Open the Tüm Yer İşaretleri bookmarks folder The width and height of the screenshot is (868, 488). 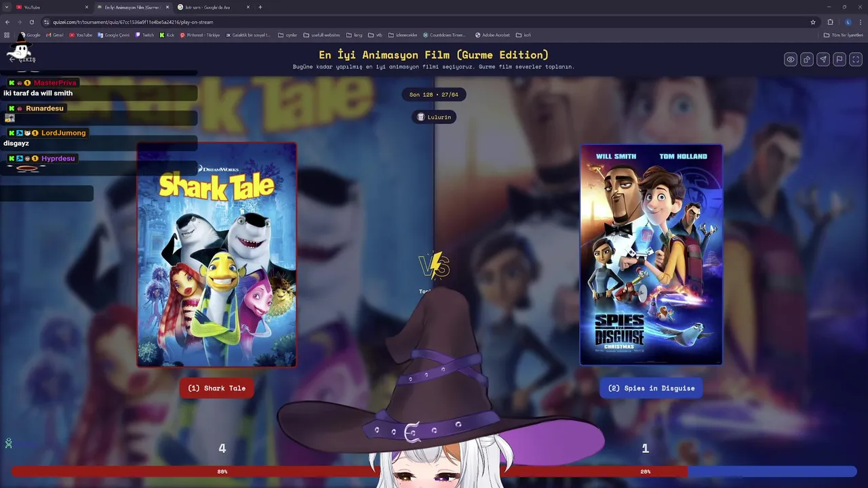(x=843, y=35)
